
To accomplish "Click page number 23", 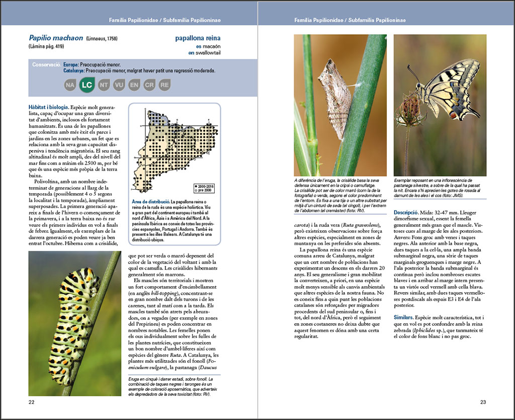I will 483,402.
